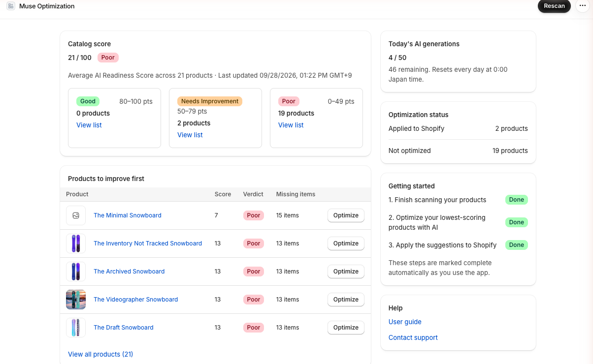Click the '2 products' Applied to Shopify value

511,128
